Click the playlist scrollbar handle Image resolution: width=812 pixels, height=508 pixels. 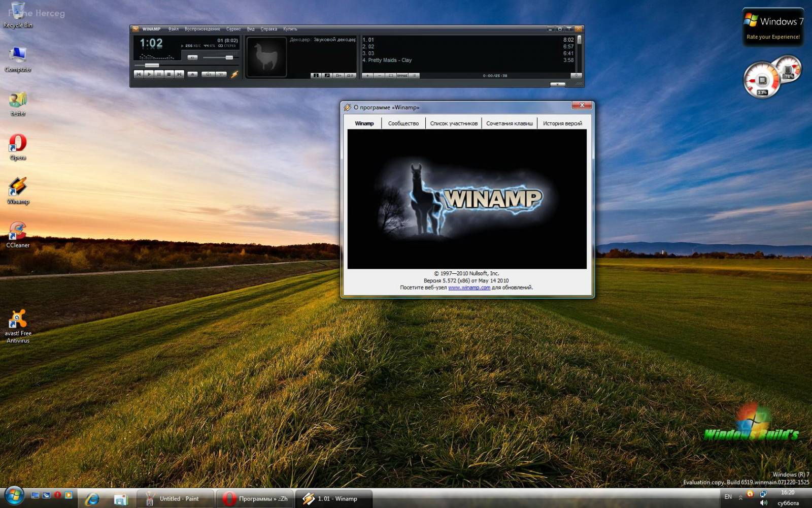pos(579,40)
